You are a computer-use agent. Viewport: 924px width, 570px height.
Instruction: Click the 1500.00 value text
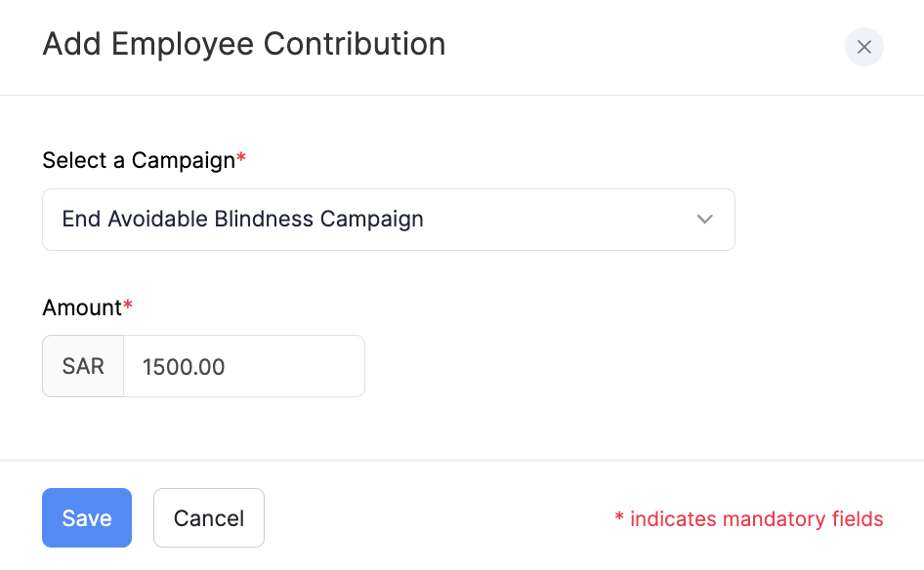click(184, 367)
